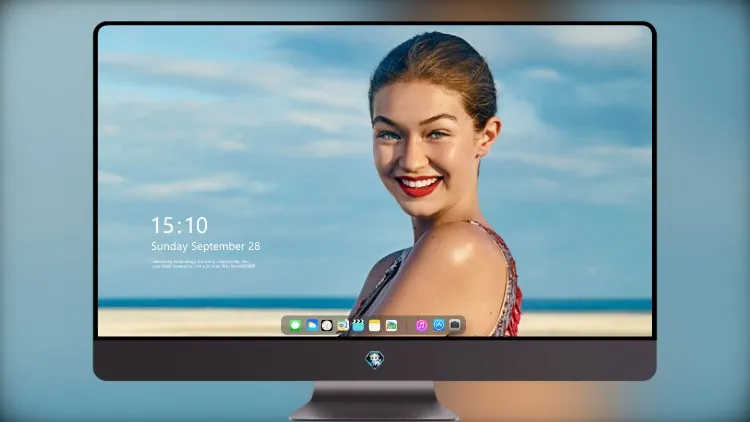Launch the iTunes music app in dock

[421, 325]
